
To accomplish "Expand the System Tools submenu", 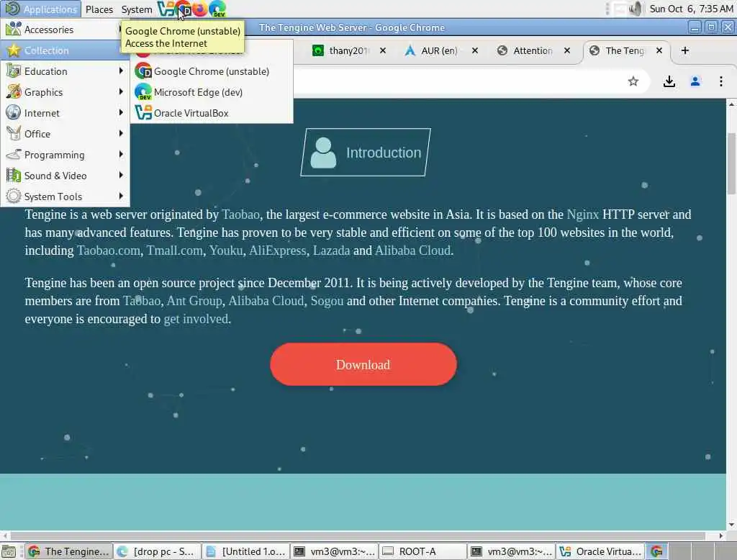I will point(65,196).
